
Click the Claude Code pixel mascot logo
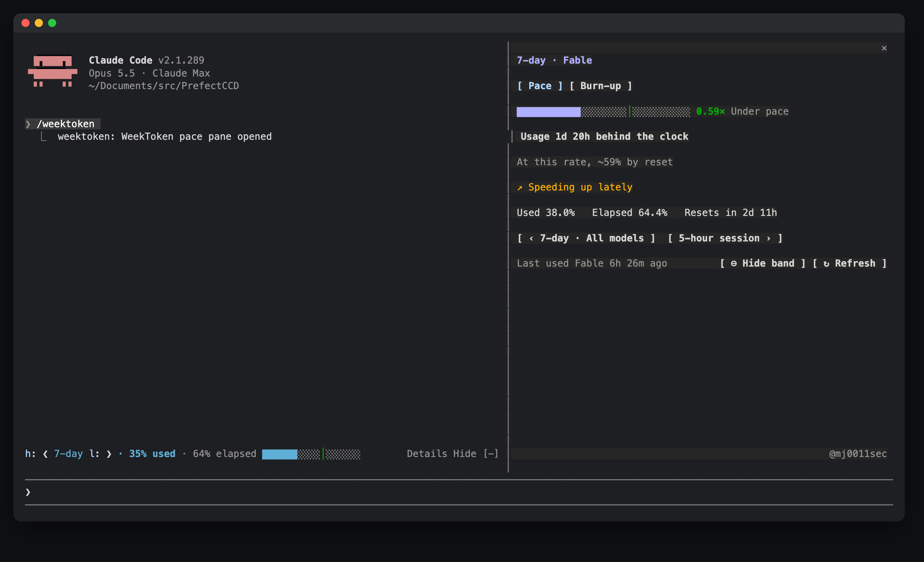[52, 71]
